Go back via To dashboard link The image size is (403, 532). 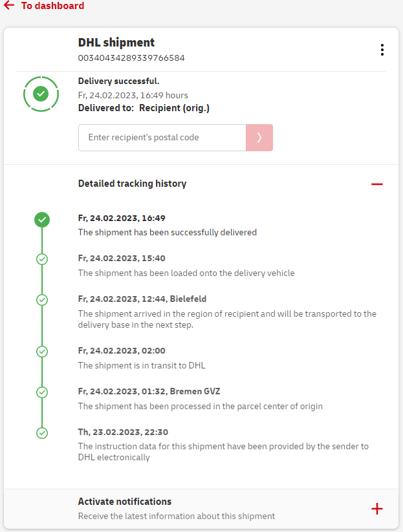click(x=52, y=6)
